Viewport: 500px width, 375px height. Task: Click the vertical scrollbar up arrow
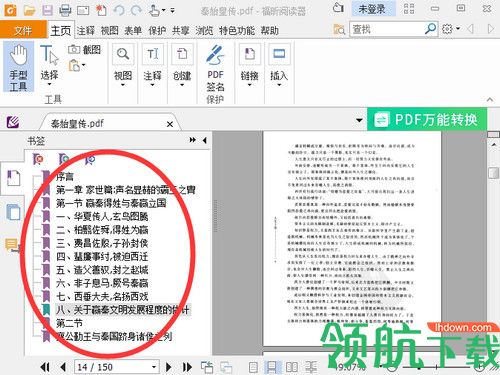(x=494, y=144)
